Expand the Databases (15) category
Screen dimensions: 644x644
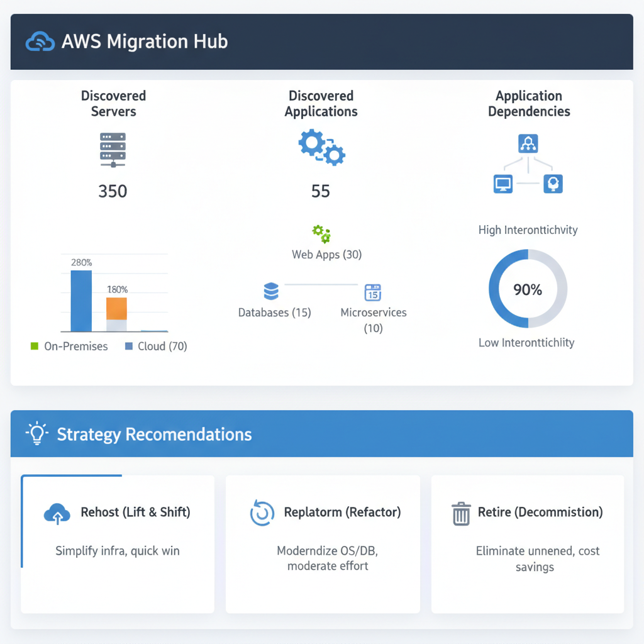pos(274,312)
